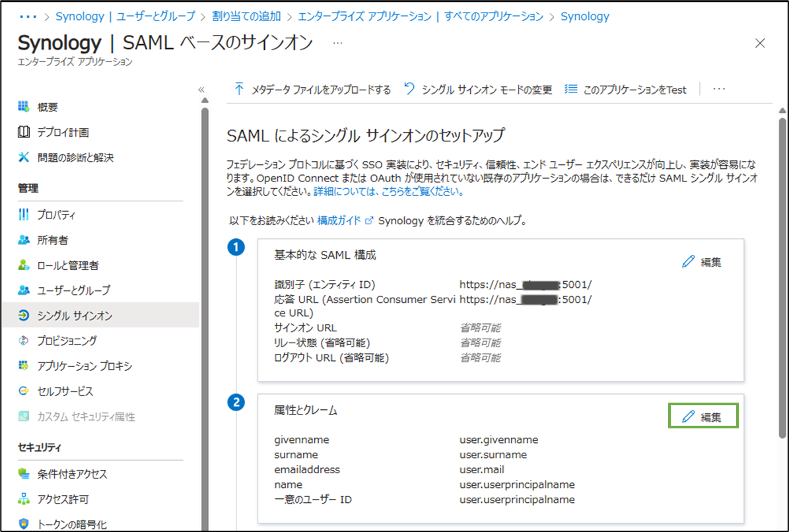
Task: Open breadcrumb ellipsis for hidden path items
Action: 28,17
